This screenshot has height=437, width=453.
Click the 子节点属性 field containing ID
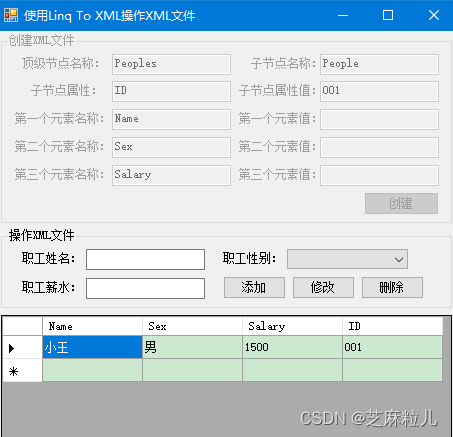pos(171,91)
